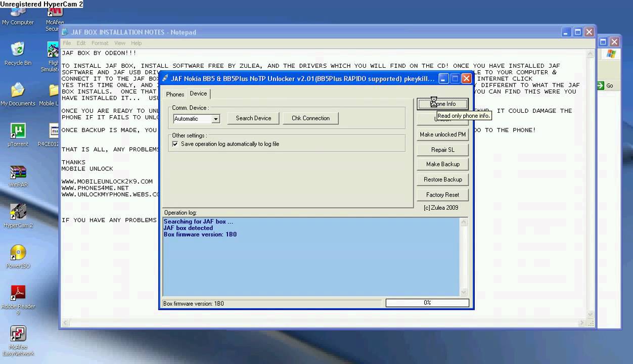Click 'Searching for JAF box ...' log line
Viewport: 633px width, 364px height.
tap(198, 221)
